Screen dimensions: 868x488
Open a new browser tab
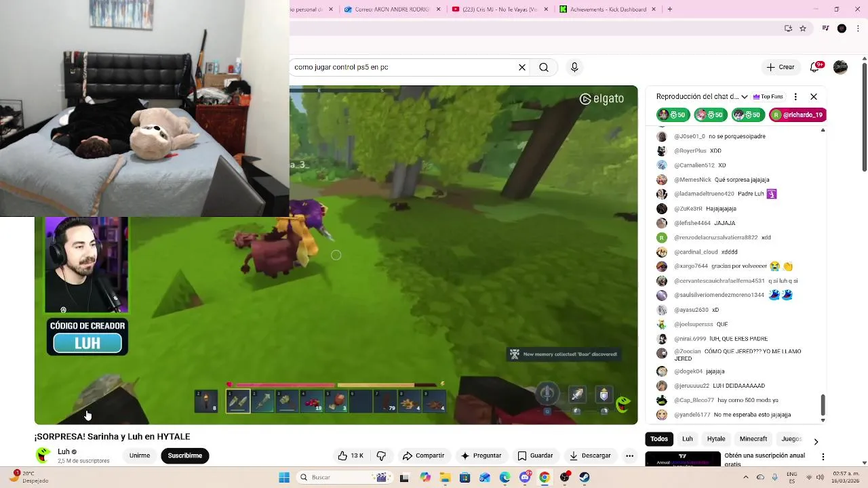coord(670,9)
